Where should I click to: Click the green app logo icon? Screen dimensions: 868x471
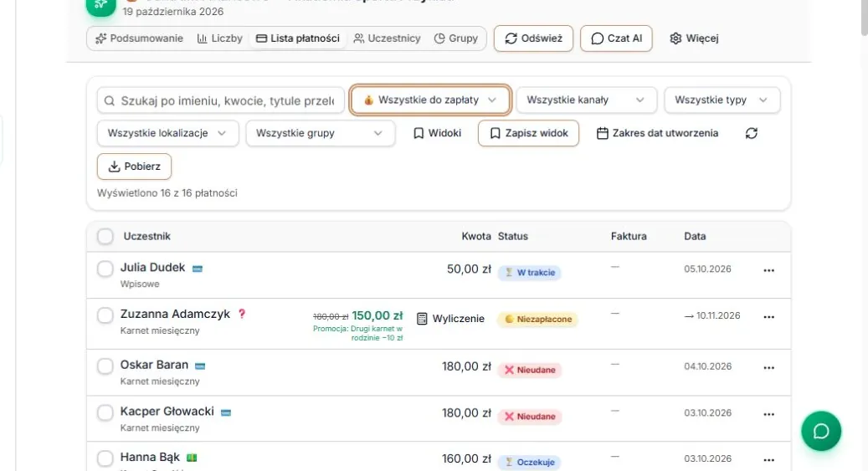point(100,6)
